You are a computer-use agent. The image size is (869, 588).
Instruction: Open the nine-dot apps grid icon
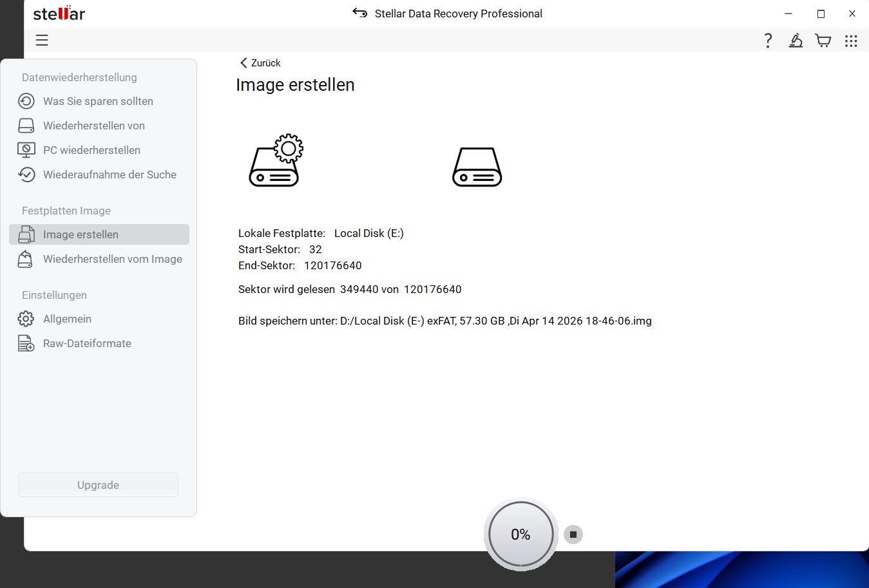click(x=851, y=41)
